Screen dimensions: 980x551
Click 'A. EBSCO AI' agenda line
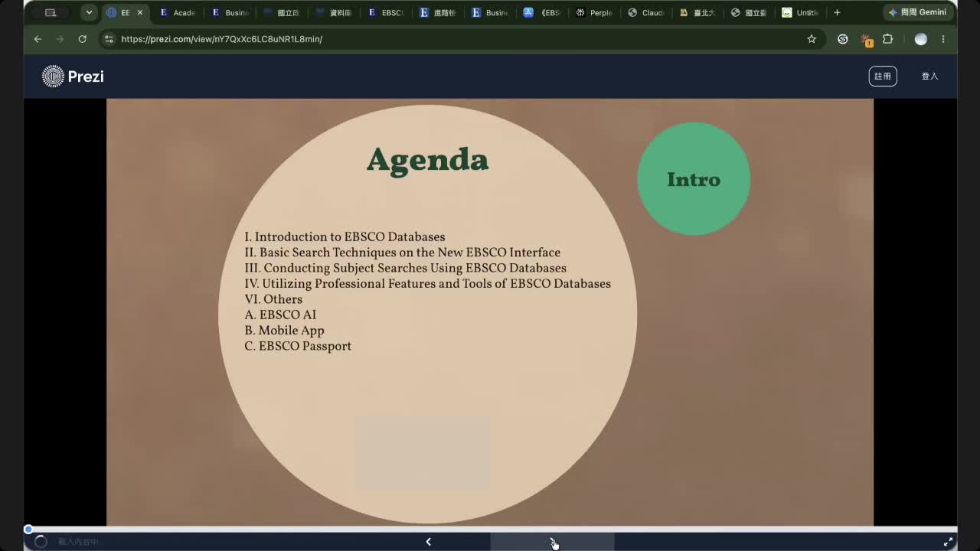pos(280,315)
